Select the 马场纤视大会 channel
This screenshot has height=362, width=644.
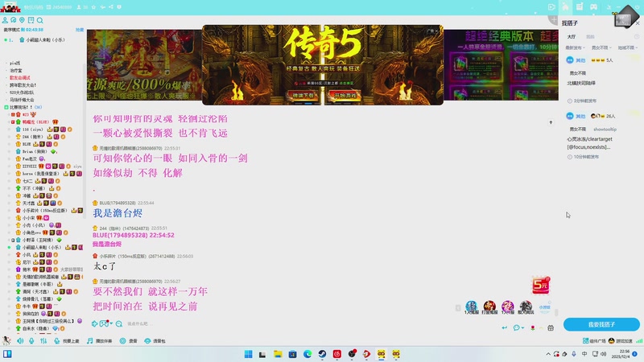22,100
